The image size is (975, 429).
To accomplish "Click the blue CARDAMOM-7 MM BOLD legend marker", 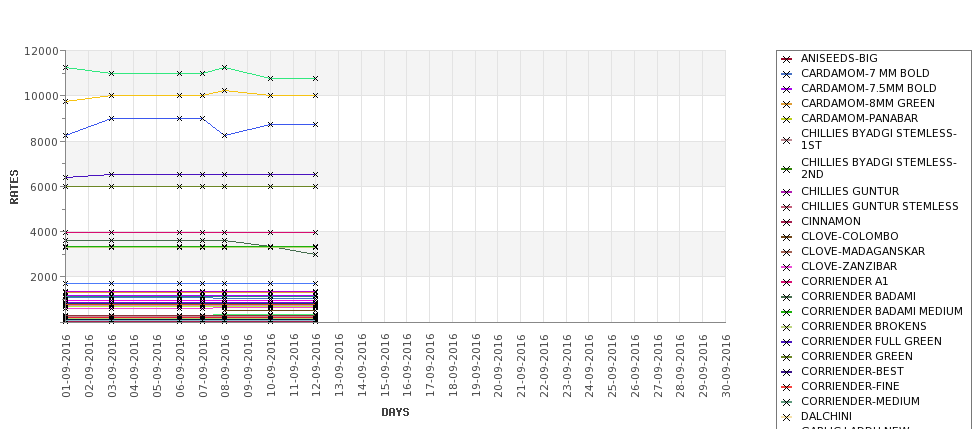I will point(787,74).
